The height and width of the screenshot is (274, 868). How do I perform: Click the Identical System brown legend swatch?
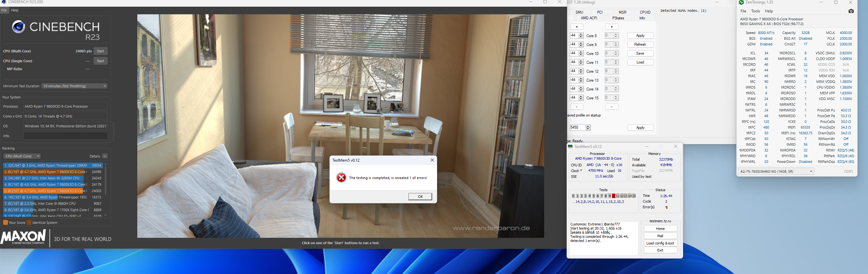tap(29, 223)
